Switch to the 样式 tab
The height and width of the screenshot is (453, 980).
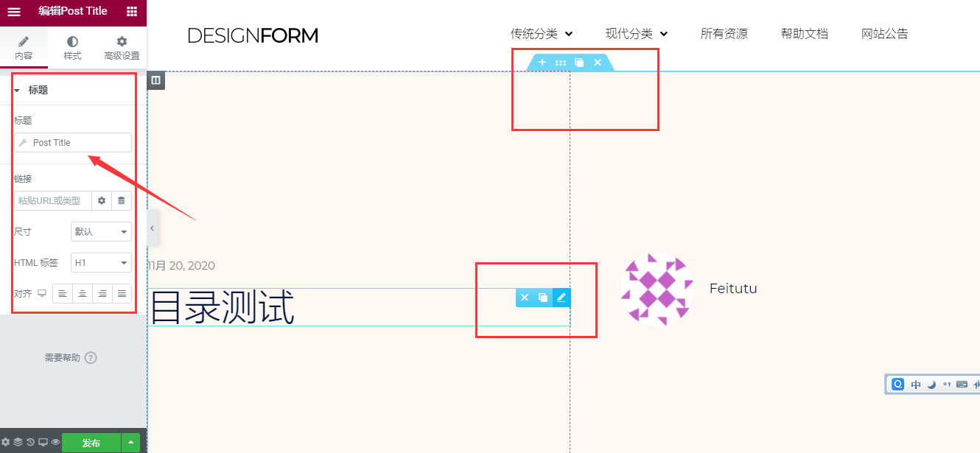click(72, 48)
